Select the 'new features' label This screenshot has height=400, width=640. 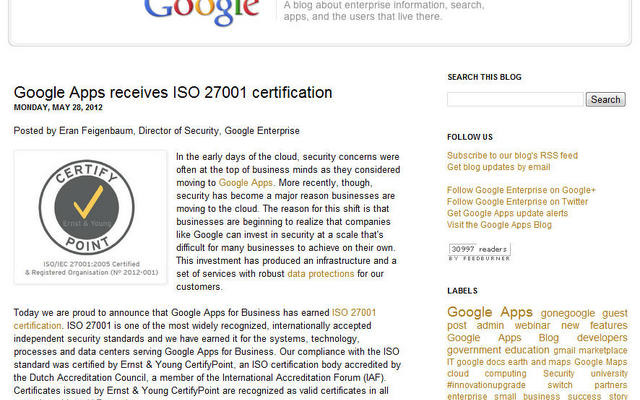594,325
